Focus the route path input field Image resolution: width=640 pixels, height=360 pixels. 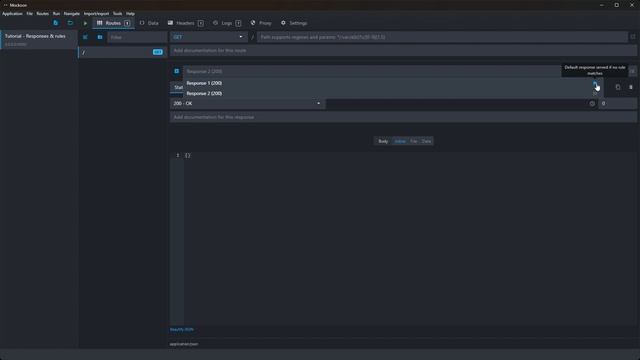coord(442,37)
